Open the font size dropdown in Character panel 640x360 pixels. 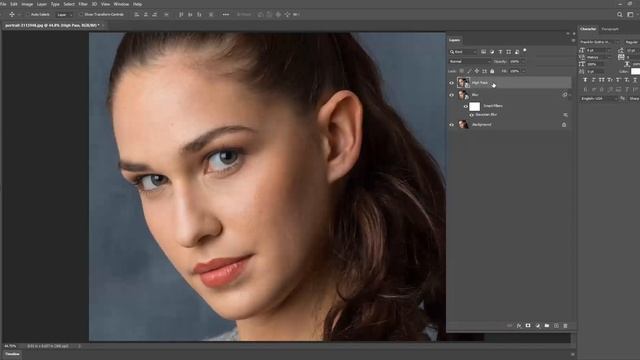click(x=599, y=50)
